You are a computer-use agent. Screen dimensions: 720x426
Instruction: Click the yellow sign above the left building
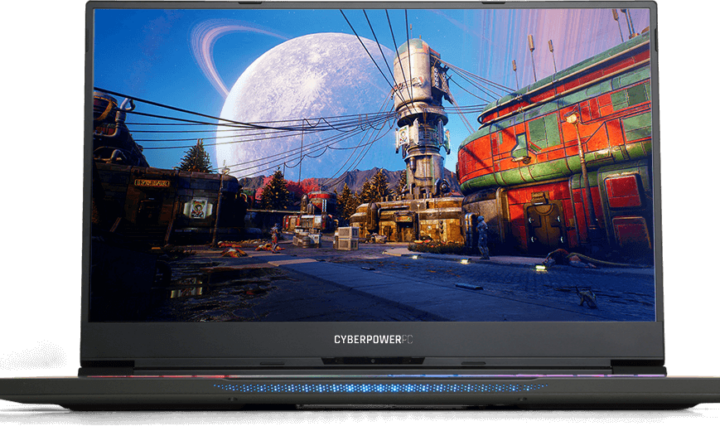(x=152, y=183)
